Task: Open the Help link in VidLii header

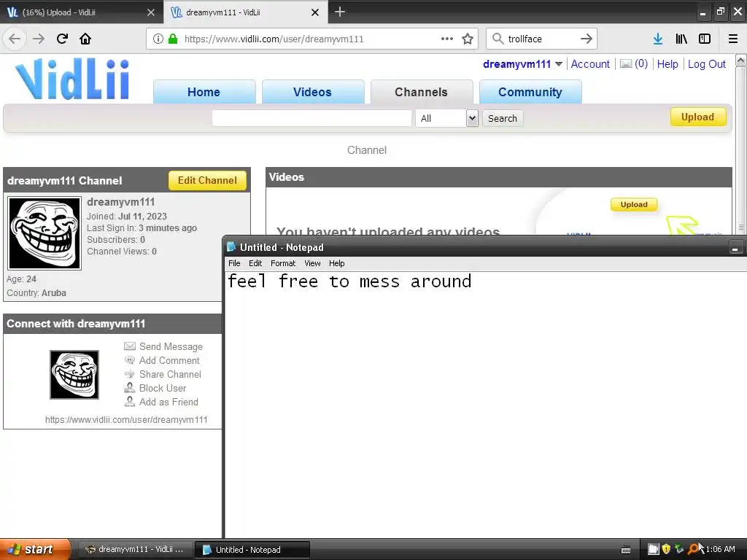Action: 667,64
